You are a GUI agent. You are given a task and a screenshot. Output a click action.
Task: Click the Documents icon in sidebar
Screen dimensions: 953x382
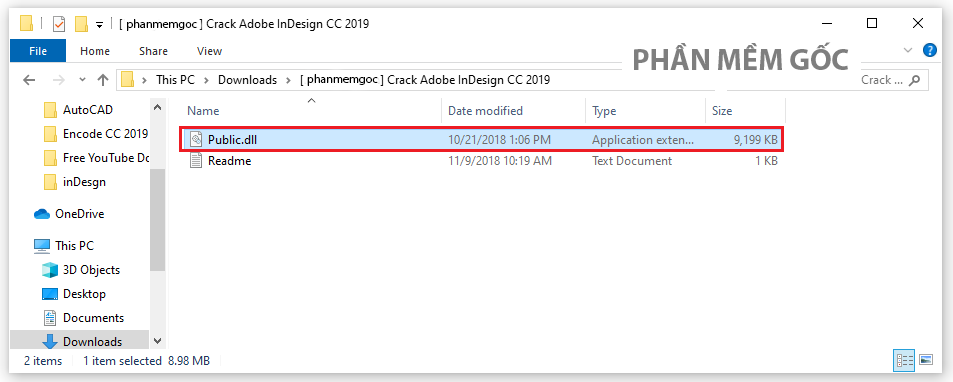pyautogui.click(x=50, y=318)
